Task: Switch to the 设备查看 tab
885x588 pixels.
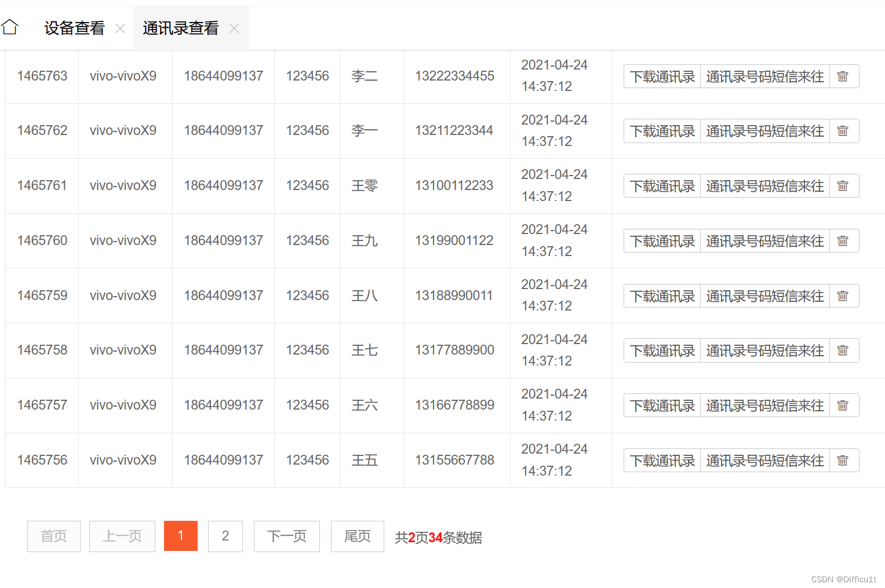Action: pyautogui.click(x=74, y=28)
